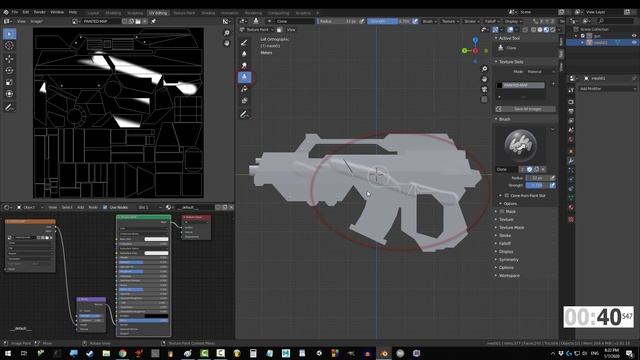640x360 pixels.
Task: Toggle gun collection exclude checkbox in outliner
Action: point(583,36)
